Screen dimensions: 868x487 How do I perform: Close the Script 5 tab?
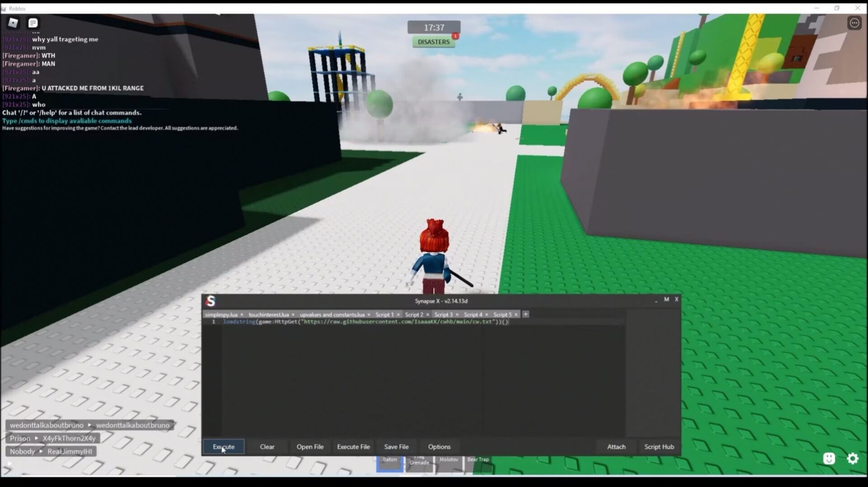coord(516,314)
